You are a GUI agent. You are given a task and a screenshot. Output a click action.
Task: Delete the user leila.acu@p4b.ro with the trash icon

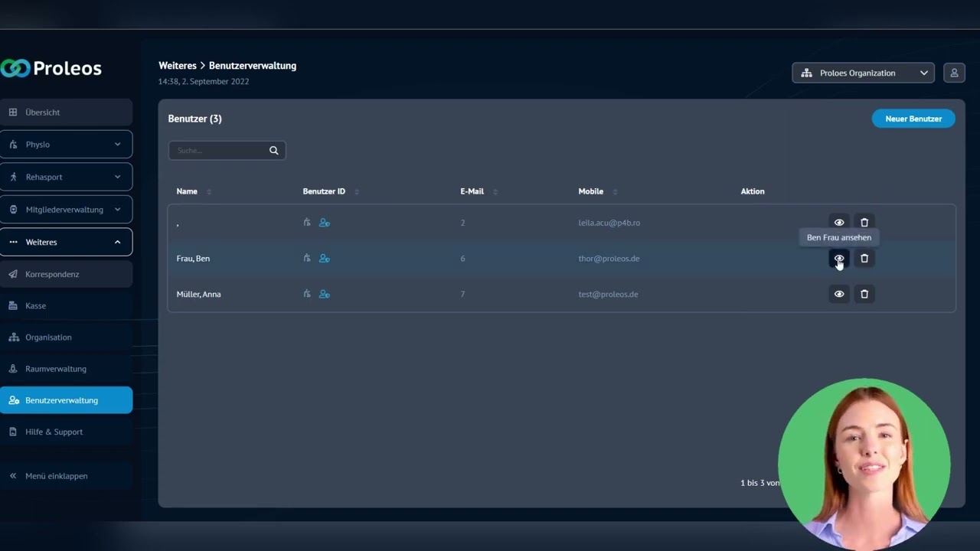pyautogui.click(x=864, y=223)
